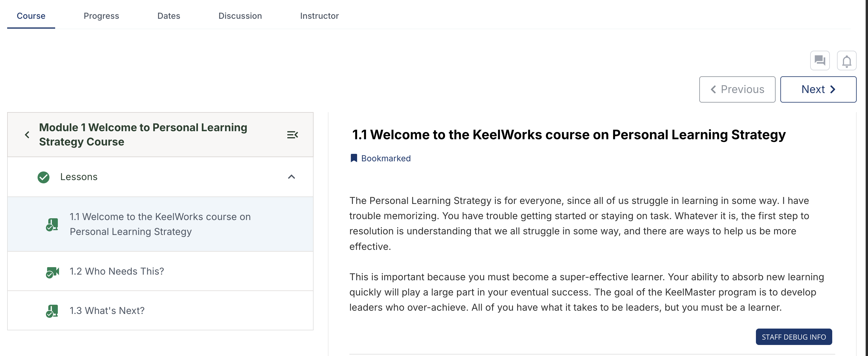
Task: Open lesson 1.2 Who Needs This?
Action: (x=160, y=271)
